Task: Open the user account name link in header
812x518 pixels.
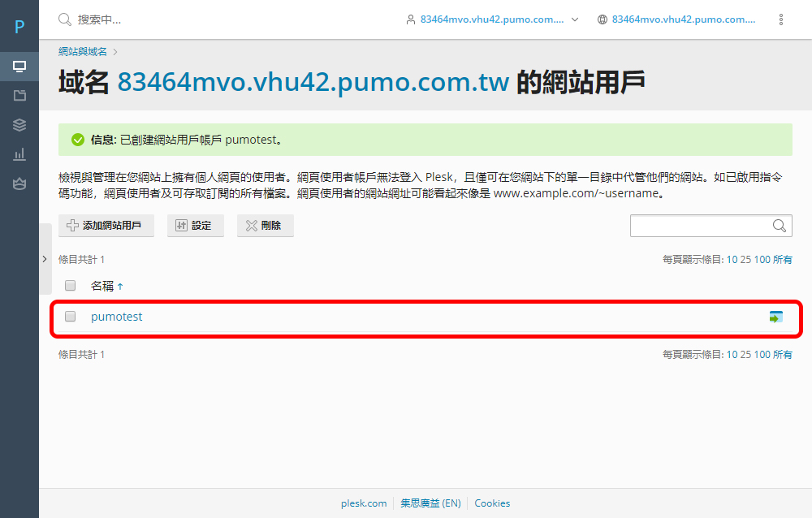Action: [492, 19]
